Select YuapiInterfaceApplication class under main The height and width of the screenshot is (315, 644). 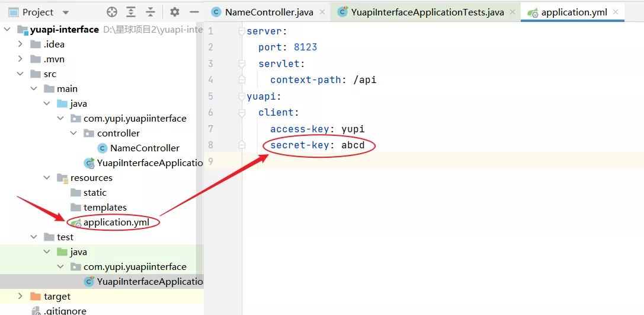click(x=150, y=163)
